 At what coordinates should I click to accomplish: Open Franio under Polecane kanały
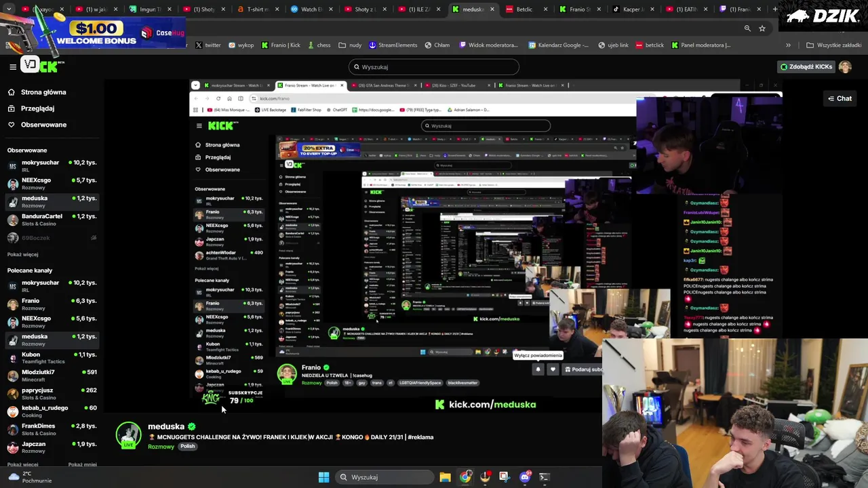52,304
